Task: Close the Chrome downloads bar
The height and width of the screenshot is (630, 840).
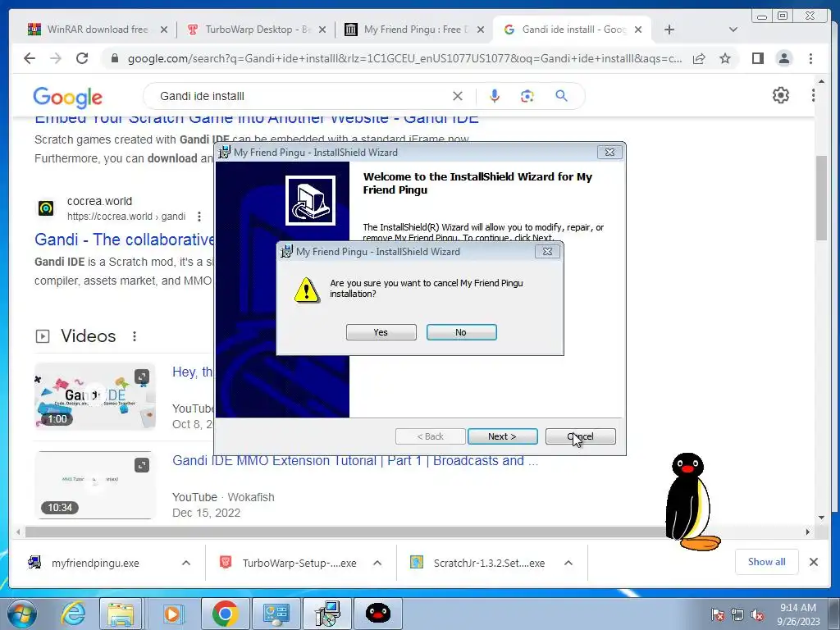Action: [813, 562]
